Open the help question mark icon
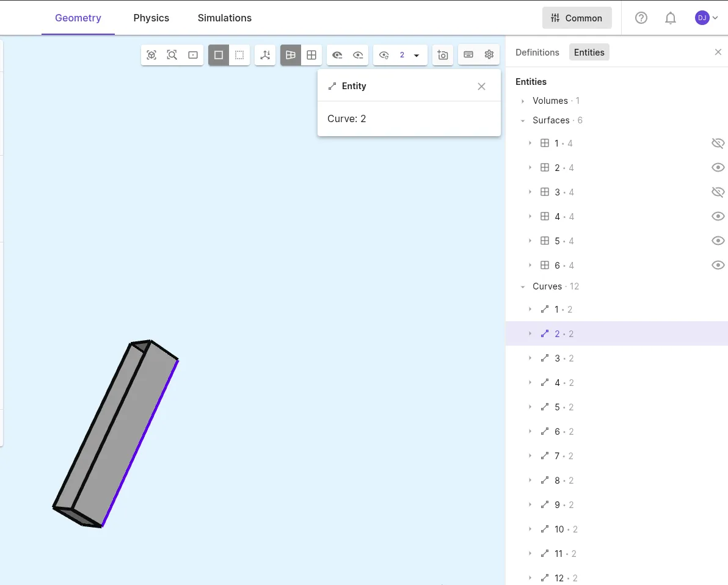Screen dimensions: 728x585 [x=641, y=18]
